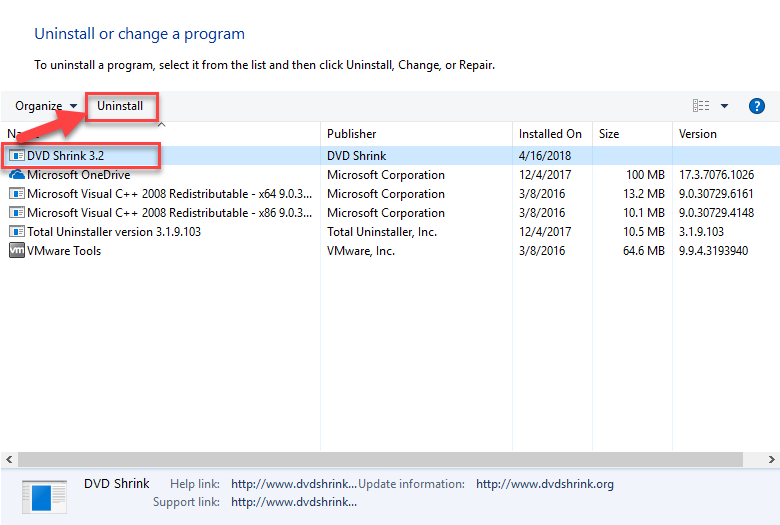Viewport: 780px width, 525px height.
Task: Click the Microsoft Corporation cell in the OneDrive row
Action: pos(386,175)
